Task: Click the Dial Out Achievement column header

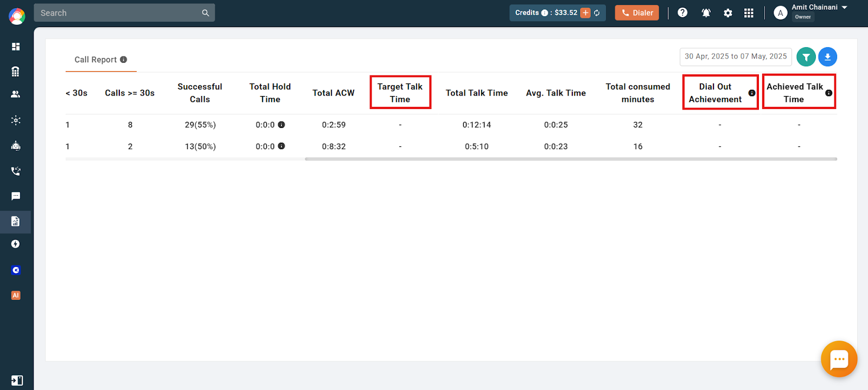Action: click(x=715, y=93)
